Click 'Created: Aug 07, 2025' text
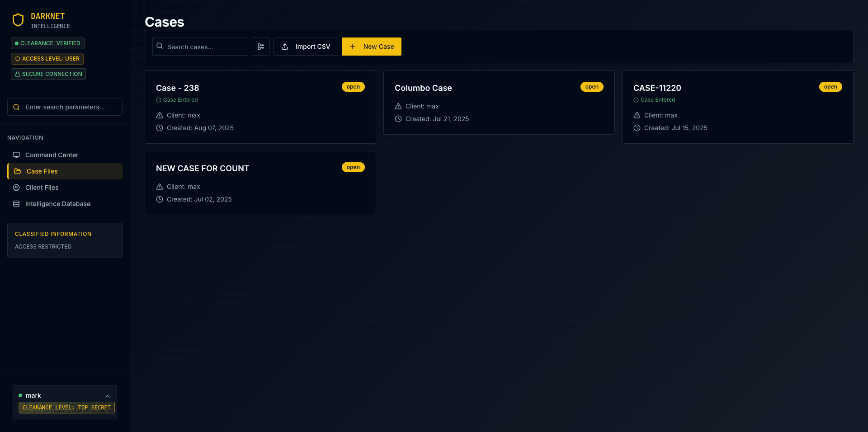The height and width of the screenshot is (432, 868). point(200,128)
